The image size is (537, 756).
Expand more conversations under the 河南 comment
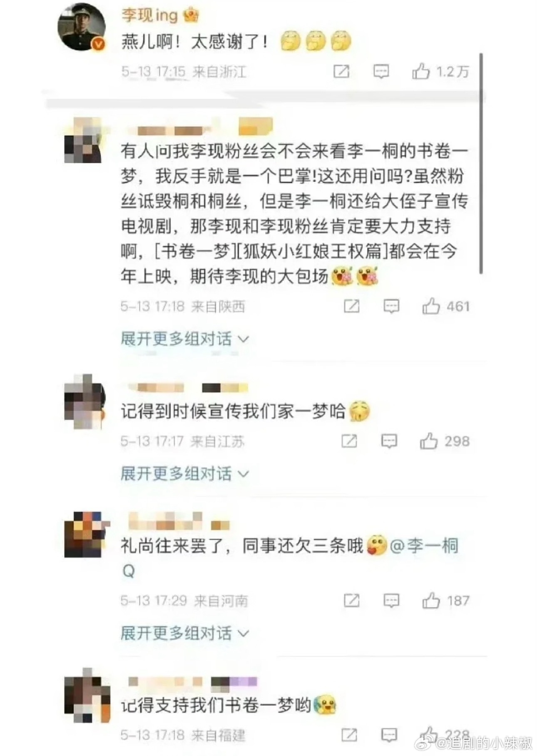coord(184,633)
